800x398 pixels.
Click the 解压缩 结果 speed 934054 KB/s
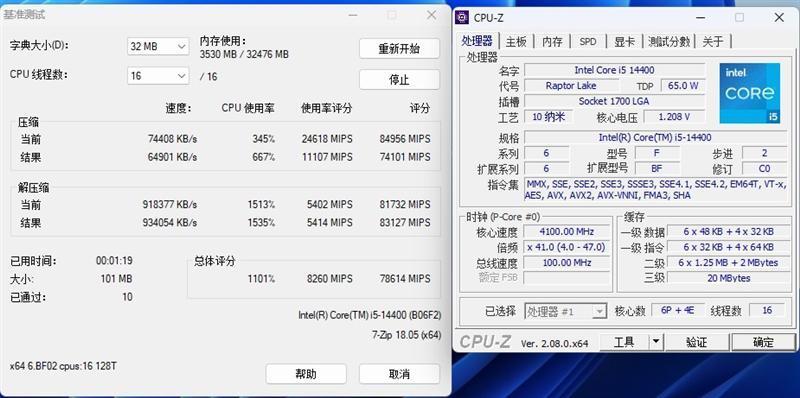pos(170,222)
